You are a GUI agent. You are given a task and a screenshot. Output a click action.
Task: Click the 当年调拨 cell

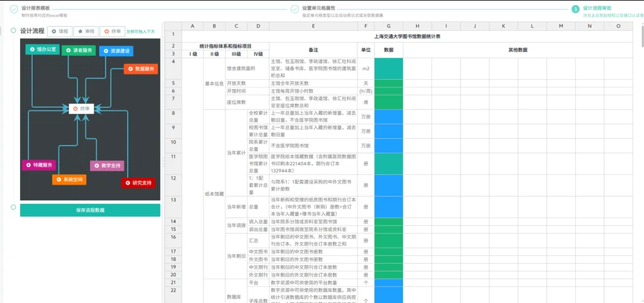pyautogui.click(x=236, y=225)
